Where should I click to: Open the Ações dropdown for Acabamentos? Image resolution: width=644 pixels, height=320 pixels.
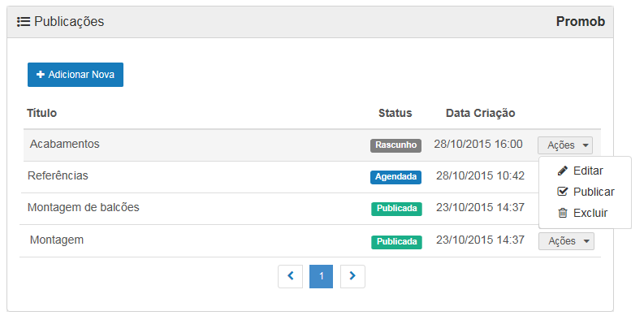point(565,145)
